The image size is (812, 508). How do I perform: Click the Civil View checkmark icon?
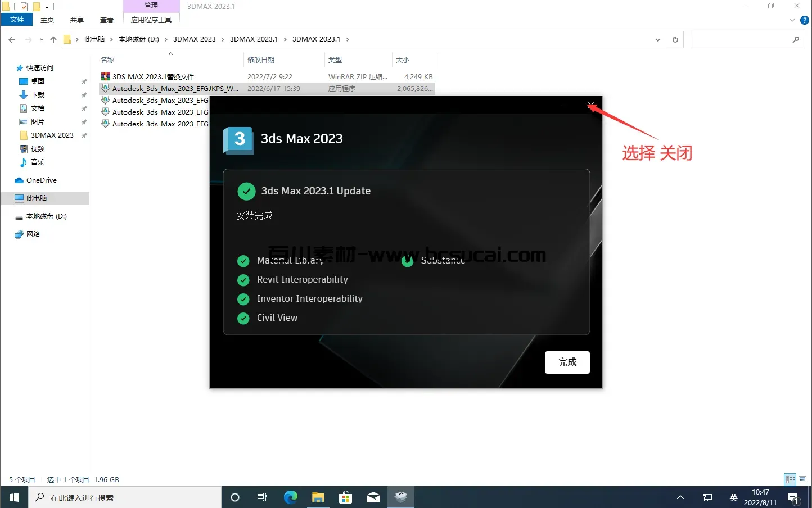(x=243, y=318)
